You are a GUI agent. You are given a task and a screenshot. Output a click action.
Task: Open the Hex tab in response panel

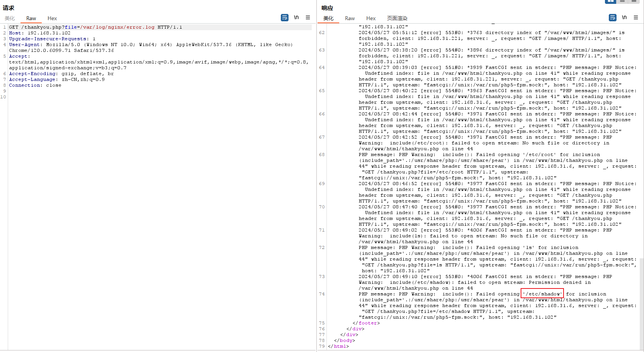371,18
